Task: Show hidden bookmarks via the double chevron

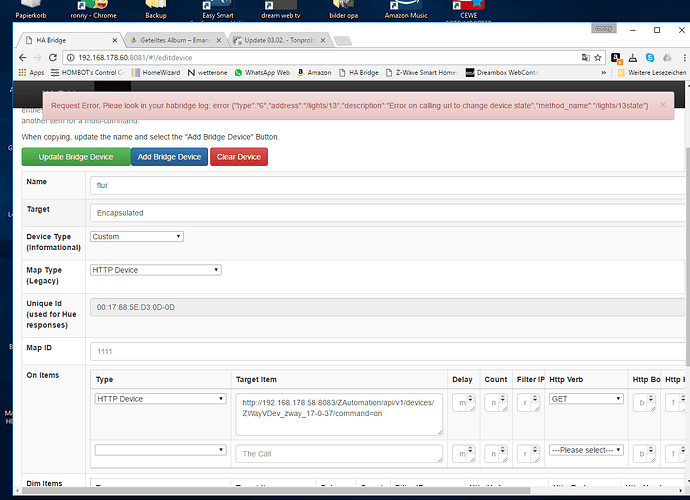Action: click(x=603, y=73)
